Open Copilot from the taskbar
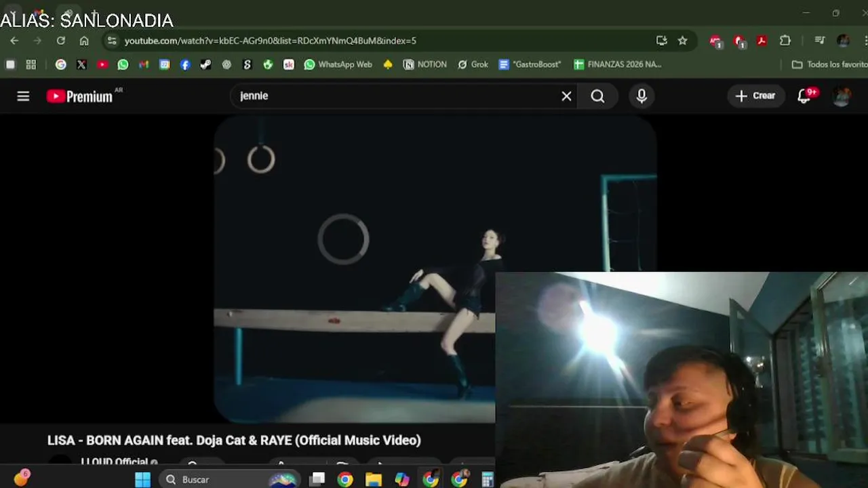The height and width of the screenshot is (488, 868). coord(402,480)
